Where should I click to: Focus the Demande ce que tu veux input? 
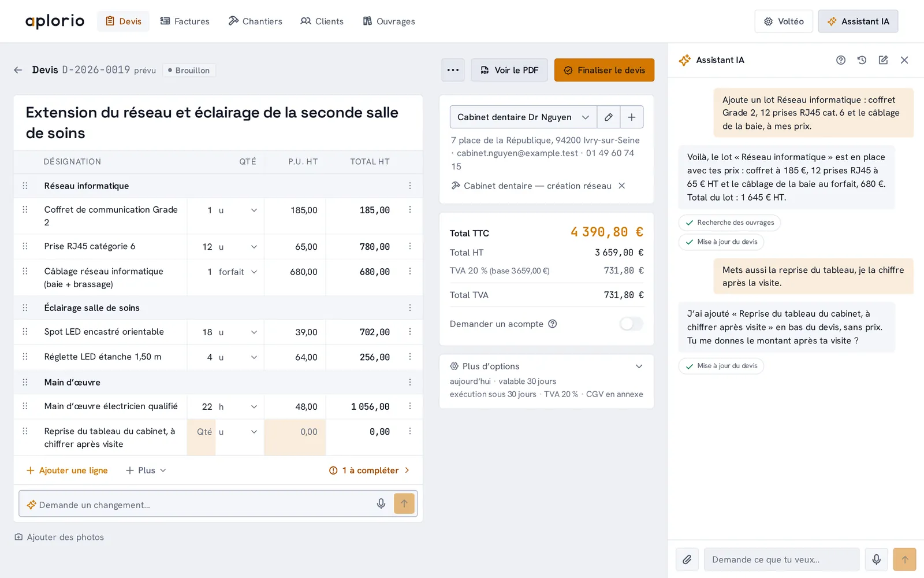click(x=782, y=560)
